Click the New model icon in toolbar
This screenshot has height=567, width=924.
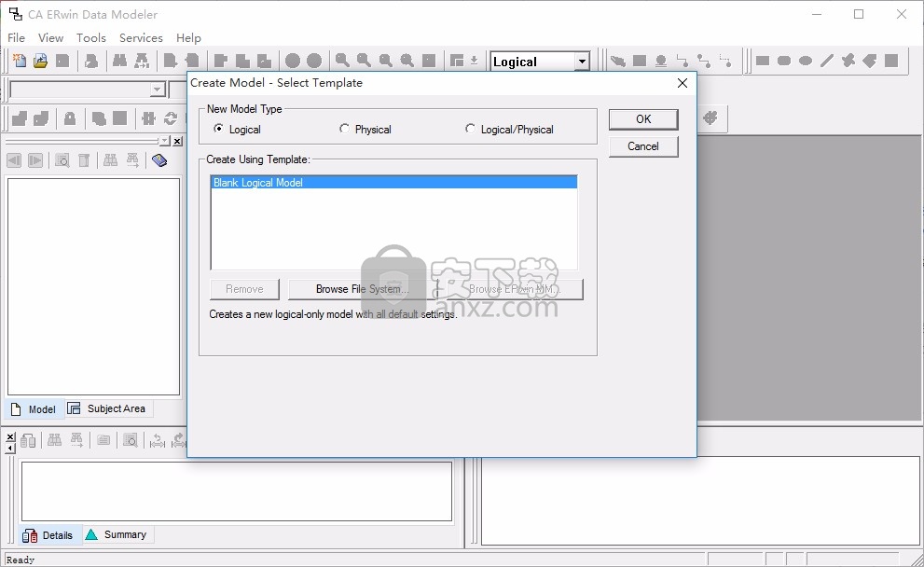pos(20,61)
